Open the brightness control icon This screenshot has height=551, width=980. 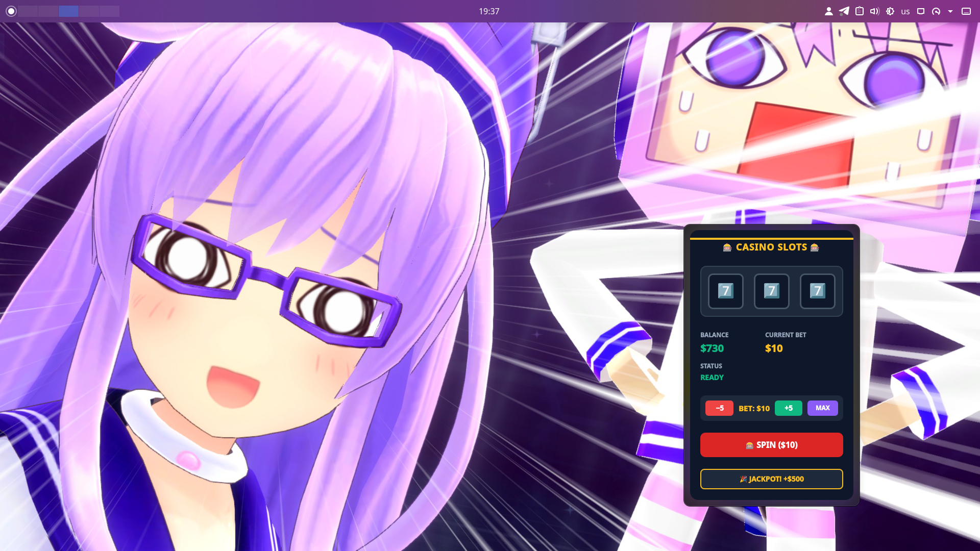click(890, 11)
